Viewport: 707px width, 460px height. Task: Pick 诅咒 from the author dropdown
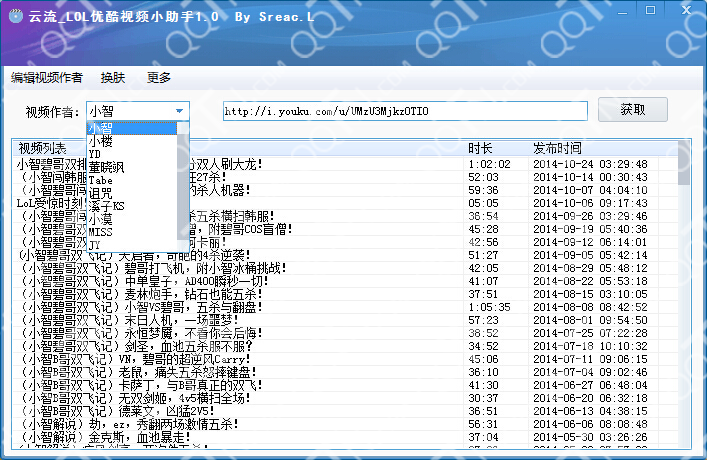point(133,193)
